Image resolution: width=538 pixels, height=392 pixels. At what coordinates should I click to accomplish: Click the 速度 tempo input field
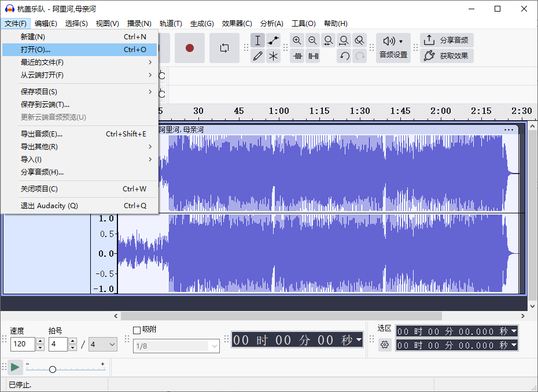coord(23,345)
